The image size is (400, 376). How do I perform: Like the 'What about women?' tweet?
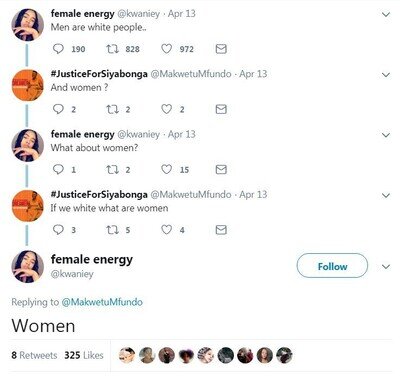click(x=166, y=169)
